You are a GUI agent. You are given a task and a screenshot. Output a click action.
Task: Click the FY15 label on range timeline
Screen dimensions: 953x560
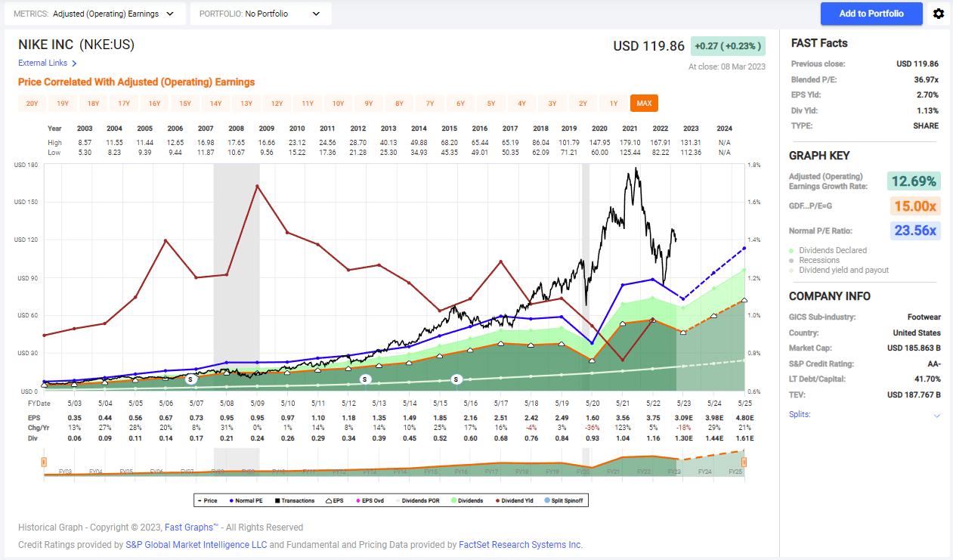point(430,472)
